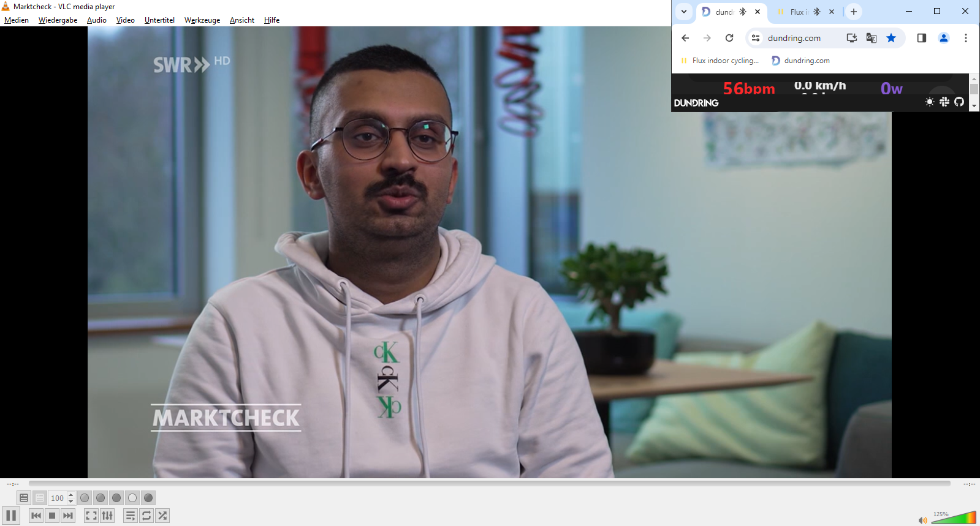Pause playback in VLC
This screenshot has width=980, height=526.
[11, 516]
